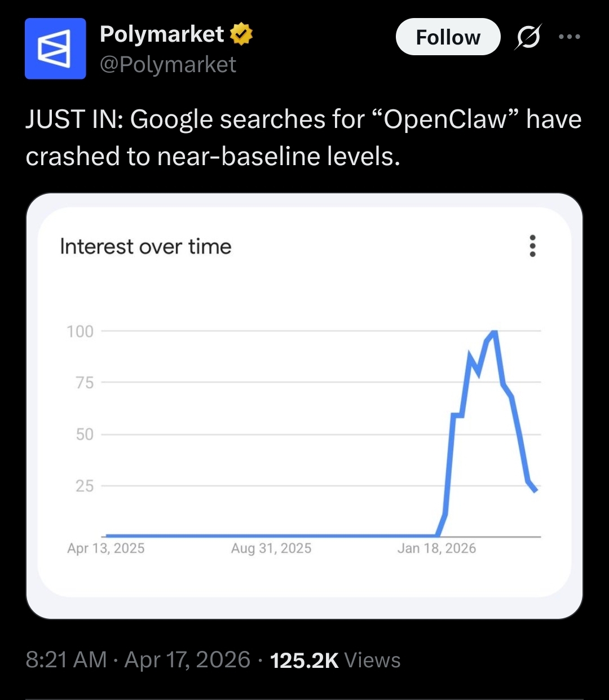Click the Polymarket display name
The width and height of the screenshot is (609, 700).
click(x=162, y=34)
